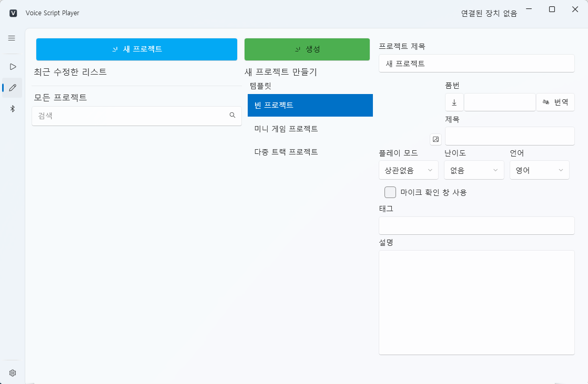
Task: Click the download icon beside 품번 field
Action: click(454, 102)
